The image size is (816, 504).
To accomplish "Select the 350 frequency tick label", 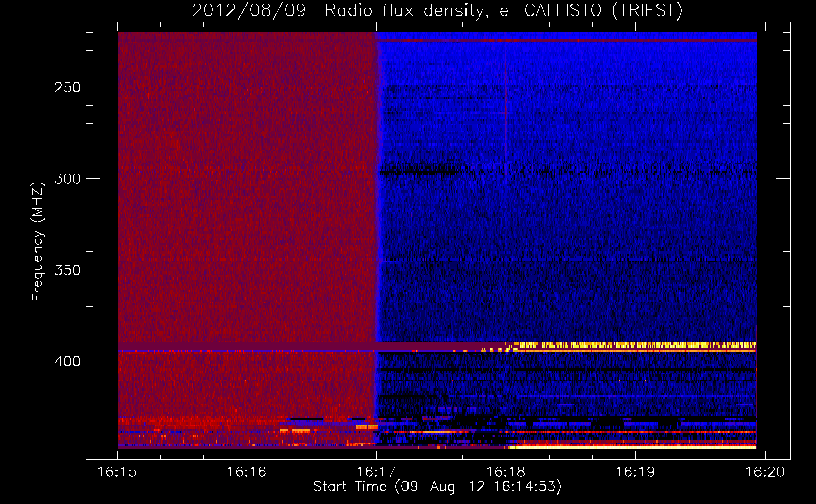I will click(67, 270).
